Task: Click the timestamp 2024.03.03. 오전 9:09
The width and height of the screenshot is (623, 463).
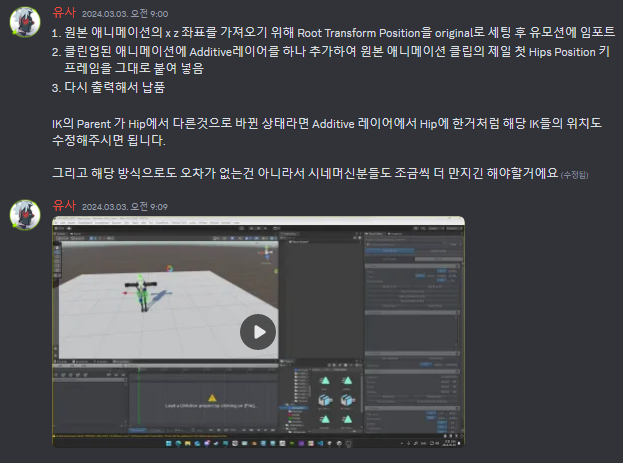Action: pyautogui.click(x=125, y=207)
